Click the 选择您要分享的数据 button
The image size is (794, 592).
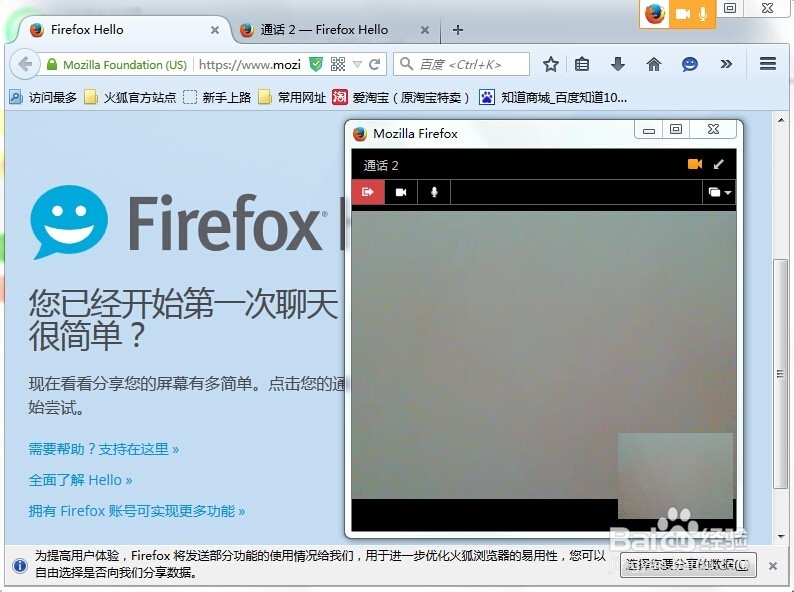[689, 565]
